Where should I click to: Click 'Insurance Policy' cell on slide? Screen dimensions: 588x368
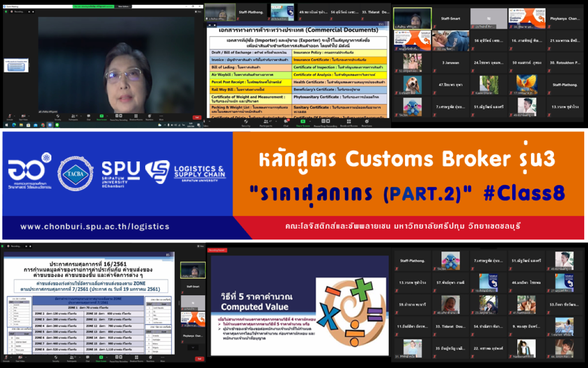[x=340, y=52]
